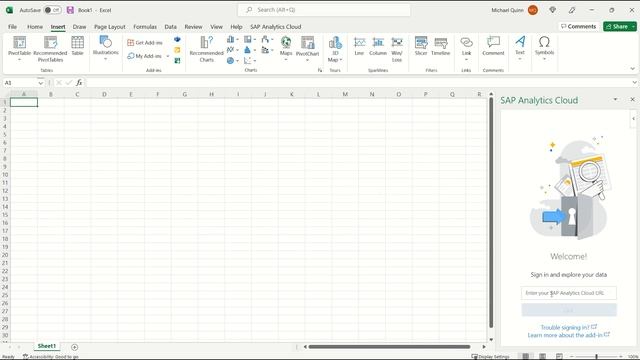640x360 pixels.
Task: Open Learn more about the add-in link
Action: [569, 335]
